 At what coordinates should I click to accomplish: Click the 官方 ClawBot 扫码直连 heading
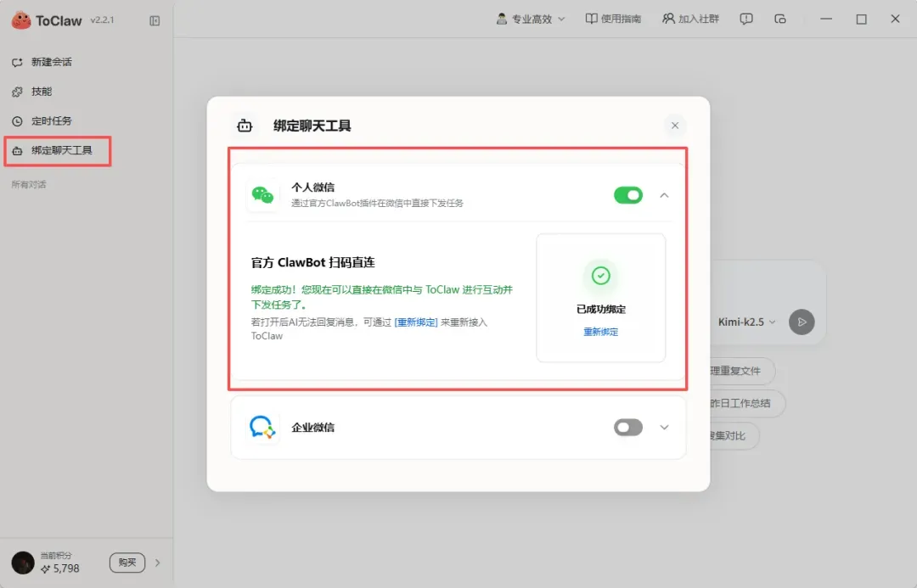click(312, 262)
